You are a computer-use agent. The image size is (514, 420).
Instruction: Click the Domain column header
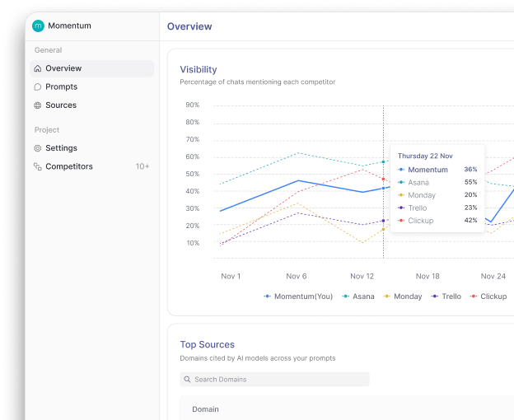pyautogui.click(x=205, y=409)
